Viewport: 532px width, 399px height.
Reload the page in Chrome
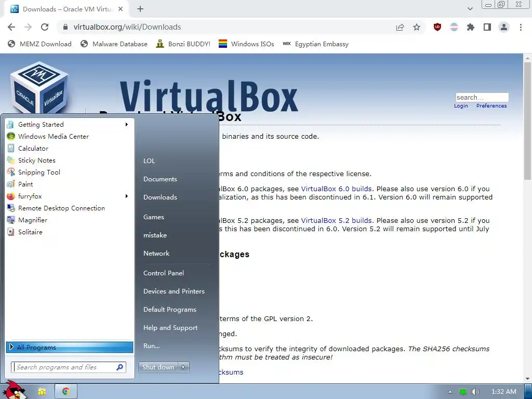45,27
